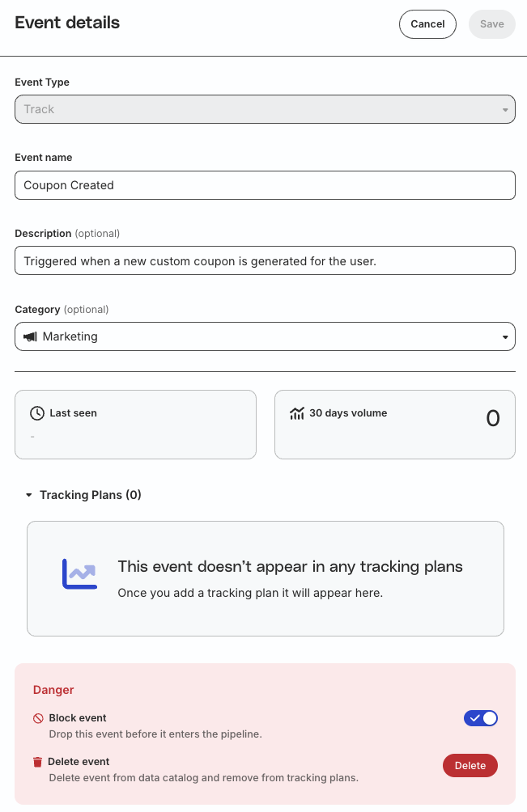
Task: Click the Tracking Plans (0) heading
Action: click(x=91, y=495)
